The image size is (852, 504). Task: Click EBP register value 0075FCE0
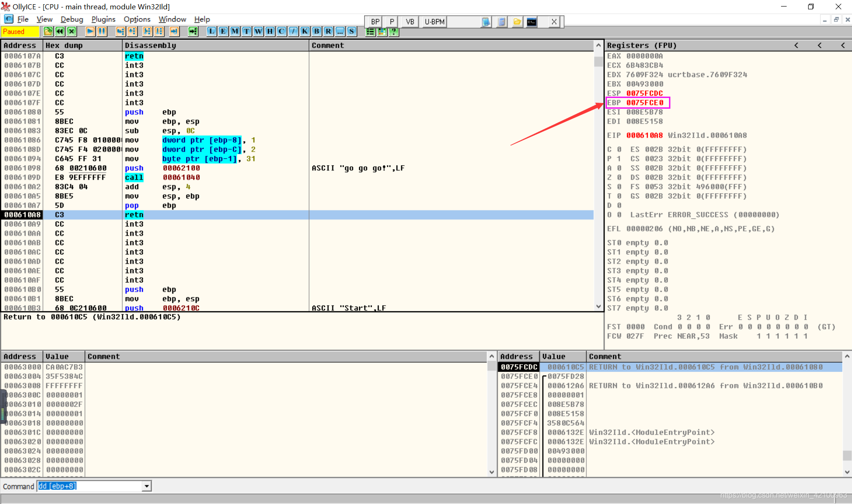point(645,103)
